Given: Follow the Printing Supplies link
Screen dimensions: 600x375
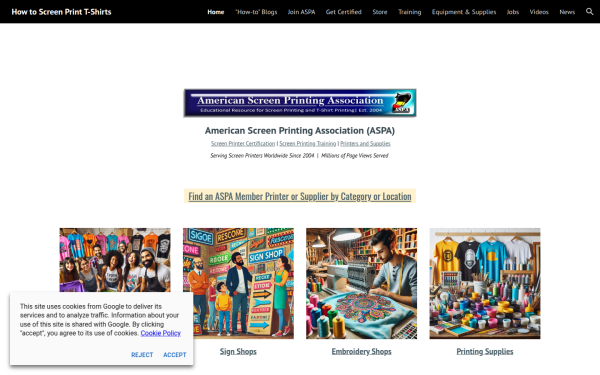Looking at the screenshot, I should pyautogui.click(x=485, y=351).
